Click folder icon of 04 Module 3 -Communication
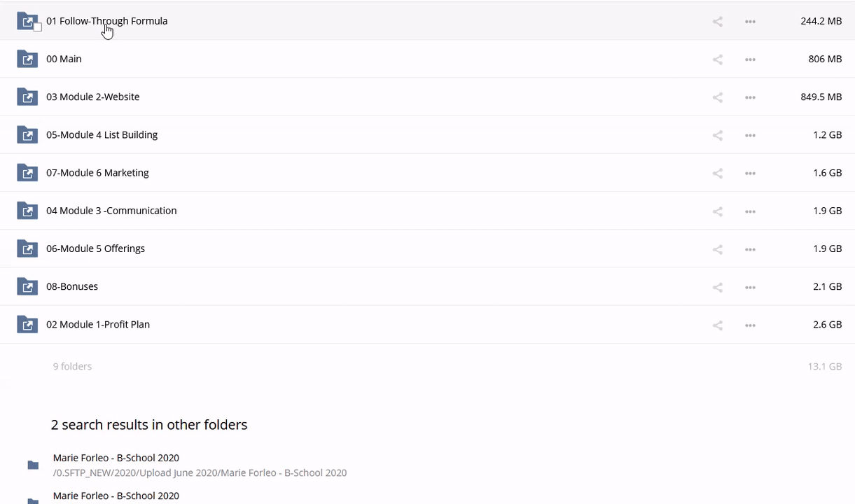 pyautogui.click(x=27, y=211)
